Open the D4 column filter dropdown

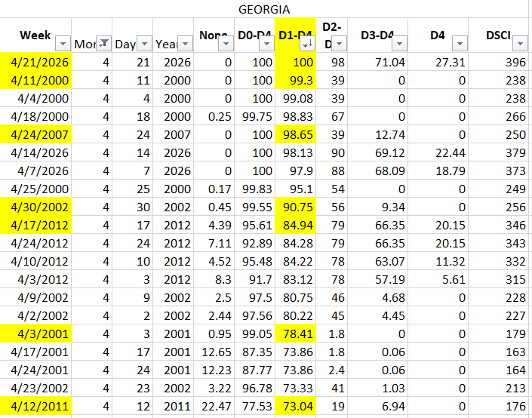coord(460,44)
